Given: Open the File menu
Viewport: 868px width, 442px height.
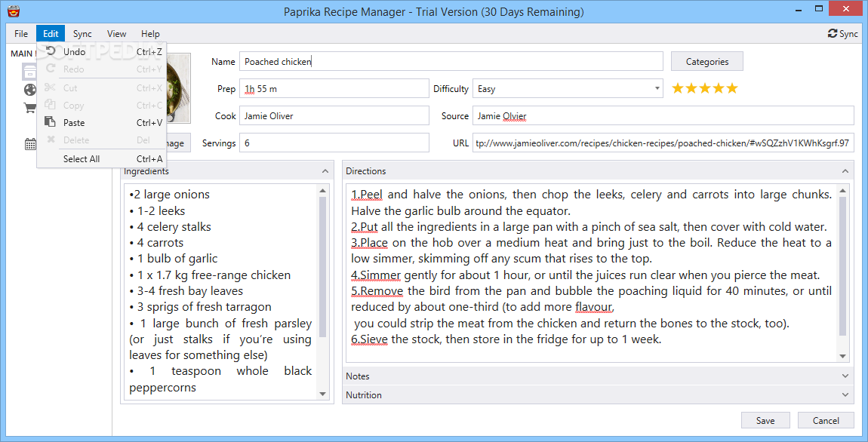Looking at the screenshot, I should click(x=21, y=34).
